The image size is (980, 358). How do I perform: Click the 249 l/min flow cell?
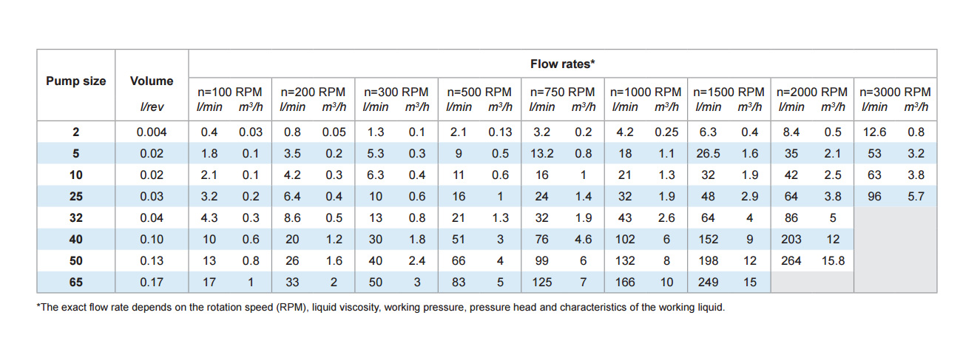(x=709, y=282)
